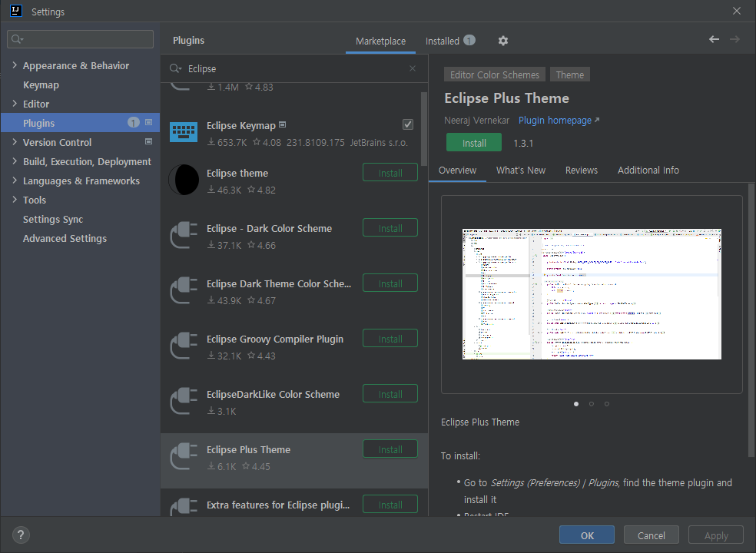The width and height of the screenshot is (756, 553).
Task: Open the plugin search history magnifier
Action: [175, 69]
